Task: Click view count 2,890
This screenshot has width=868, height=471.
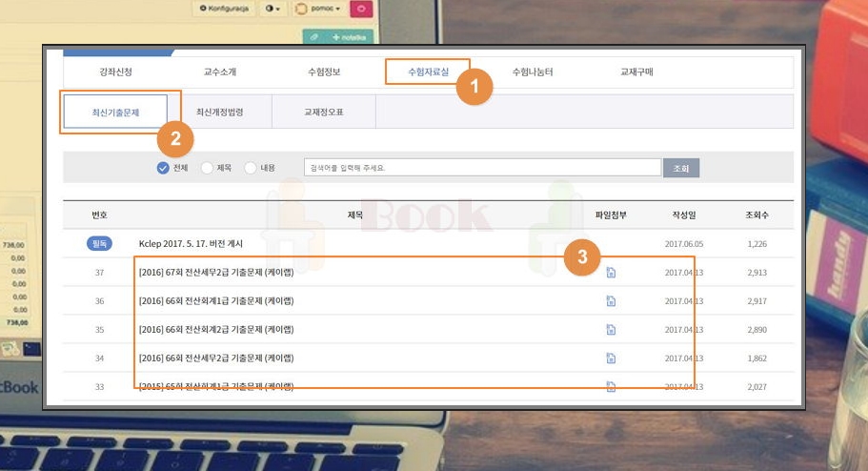Action: [x=757, y=330]
